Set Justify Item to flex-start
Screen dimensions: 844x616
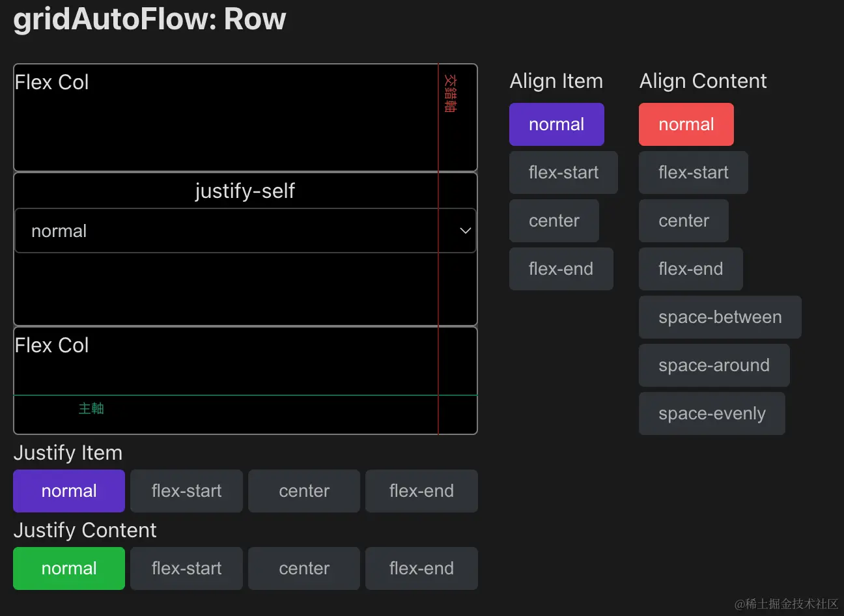(186, 491)
